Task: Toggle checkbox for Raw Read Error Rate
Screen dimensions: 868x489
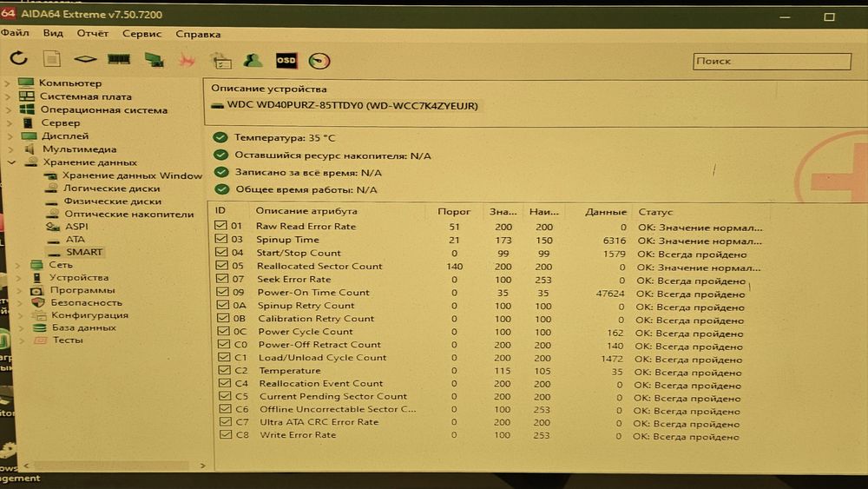Action: 220,226
